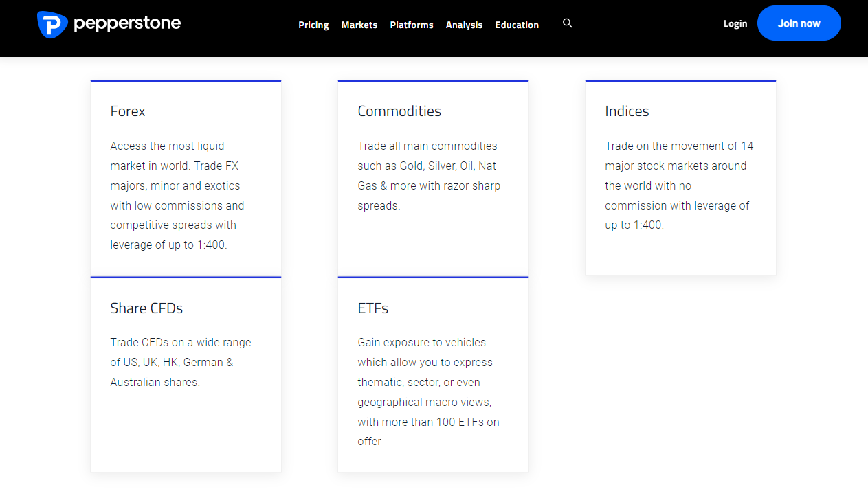Select the Forex market card
The image size is (868, 498).
click(x=186, y=177)
